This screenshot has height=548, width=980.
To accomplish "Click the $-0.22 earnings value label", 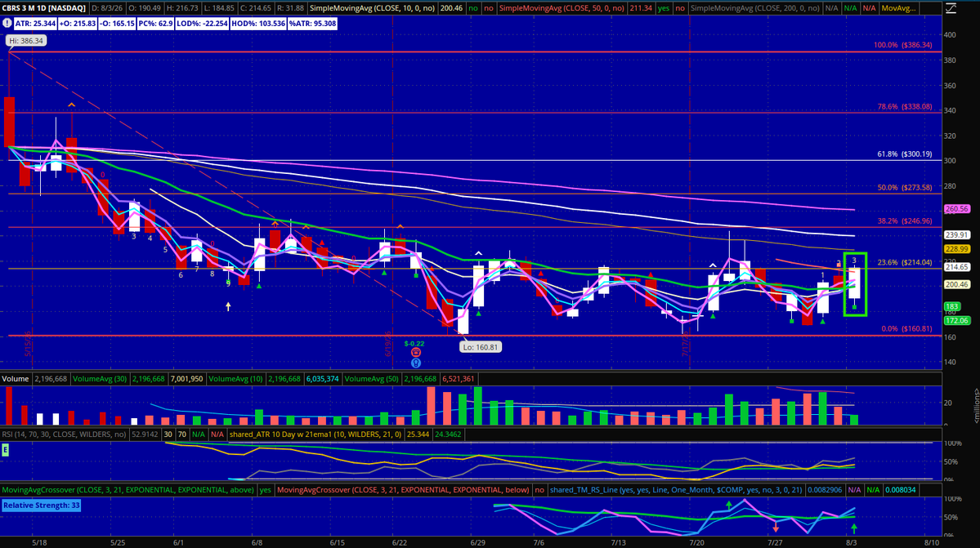I will pos(414,343).
